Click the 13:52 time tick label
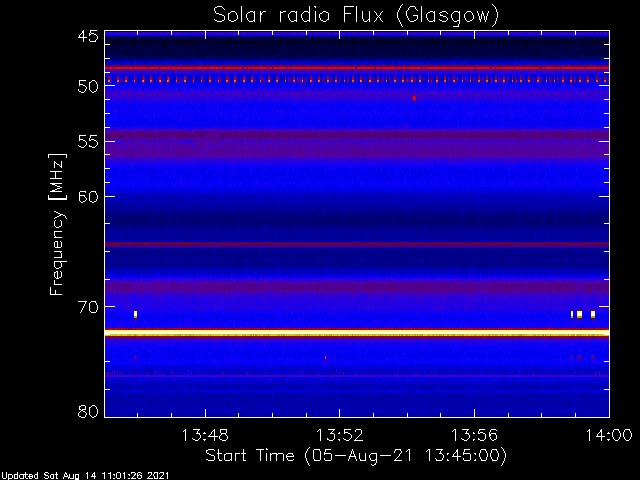The image size is (640, 480). tap(340, 435)
